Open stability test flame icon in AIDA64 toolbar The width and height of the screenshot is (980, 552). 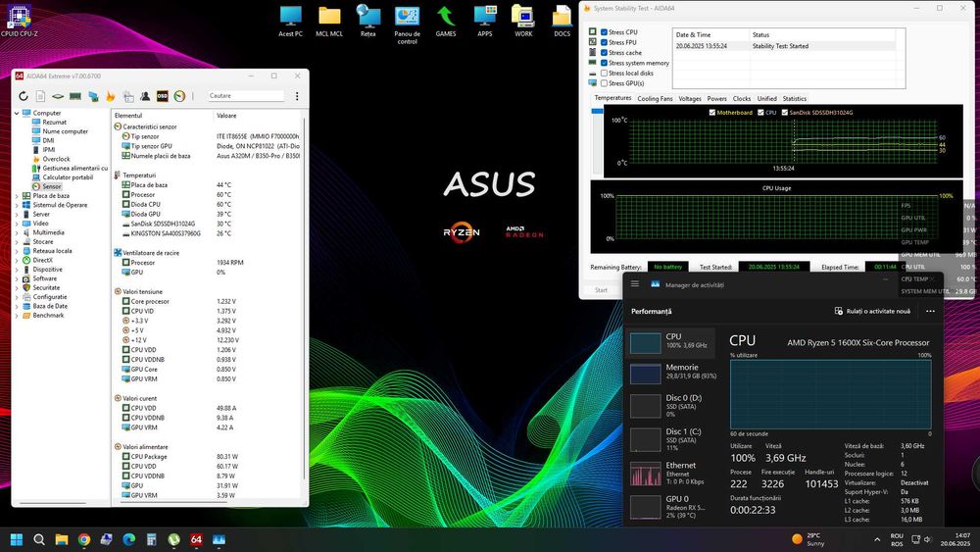click(111, 96)
